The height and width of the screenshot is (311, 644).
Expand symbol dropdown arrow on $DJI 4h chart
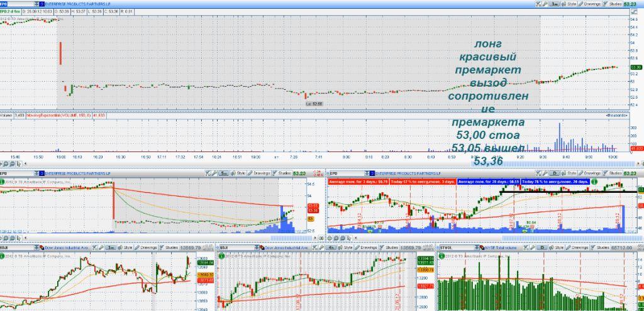(257, 248)
